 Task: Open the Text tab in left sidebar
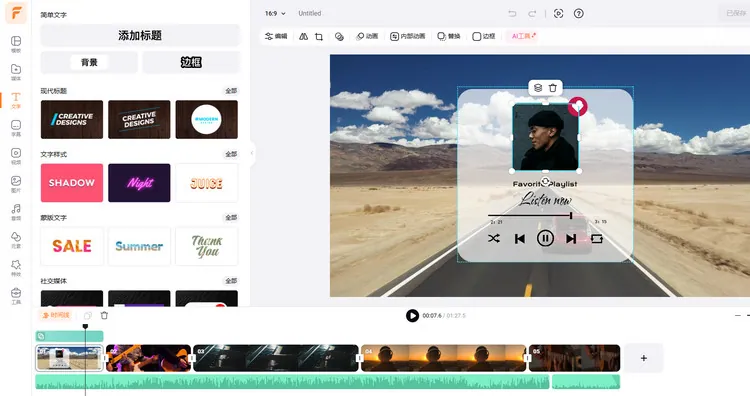16,100
